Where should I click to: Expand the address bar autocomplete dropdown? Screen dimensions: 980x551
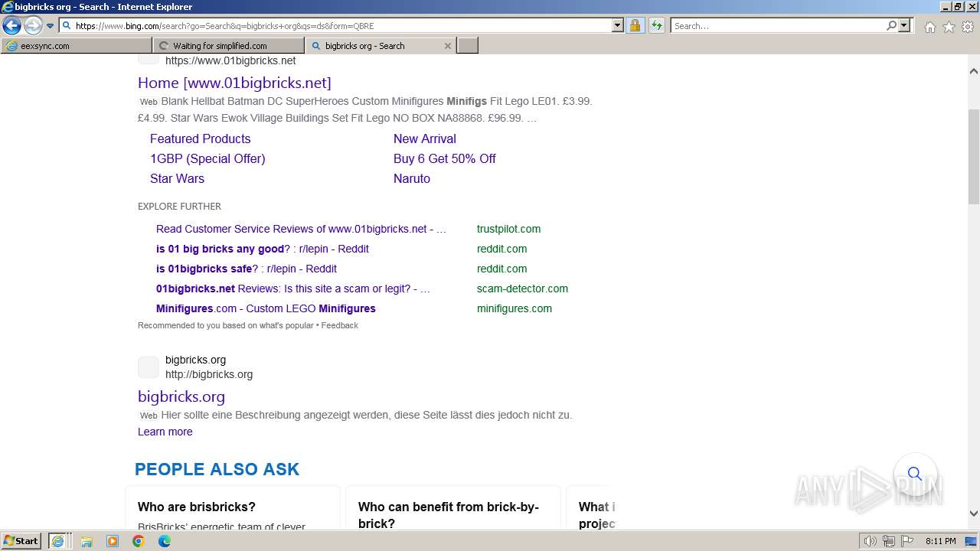(x=618, y=25)
